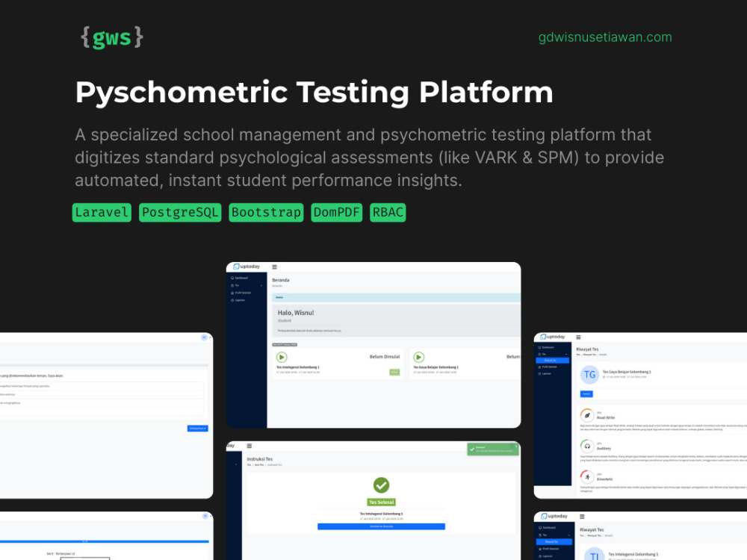Select the DomPDF tag badge

tap(336, 212)
